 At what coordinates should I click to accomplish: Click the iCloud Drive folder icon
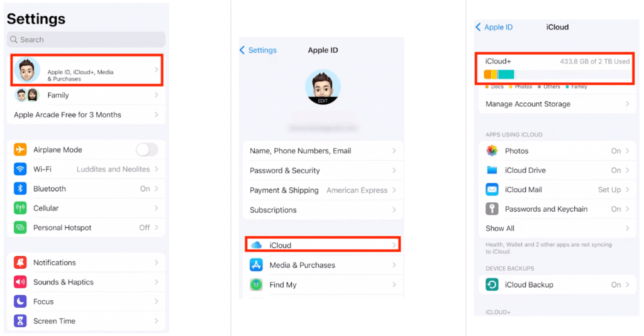coord(492,170)
